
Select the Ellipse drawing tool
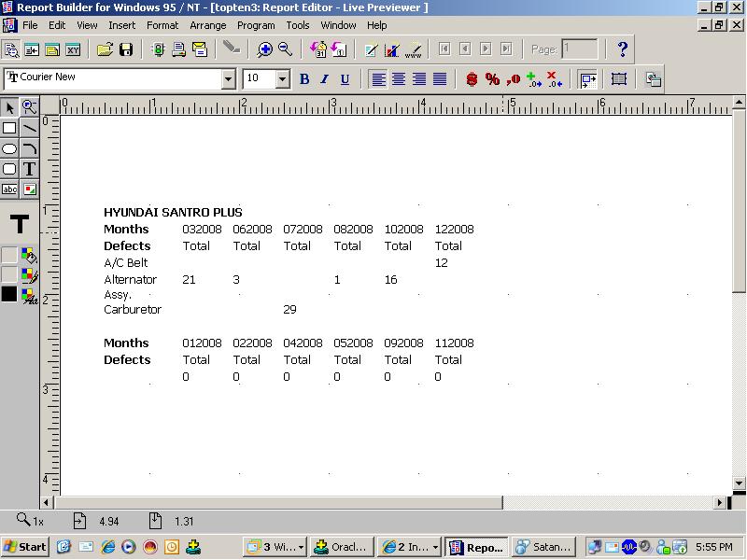click(9, 148)
